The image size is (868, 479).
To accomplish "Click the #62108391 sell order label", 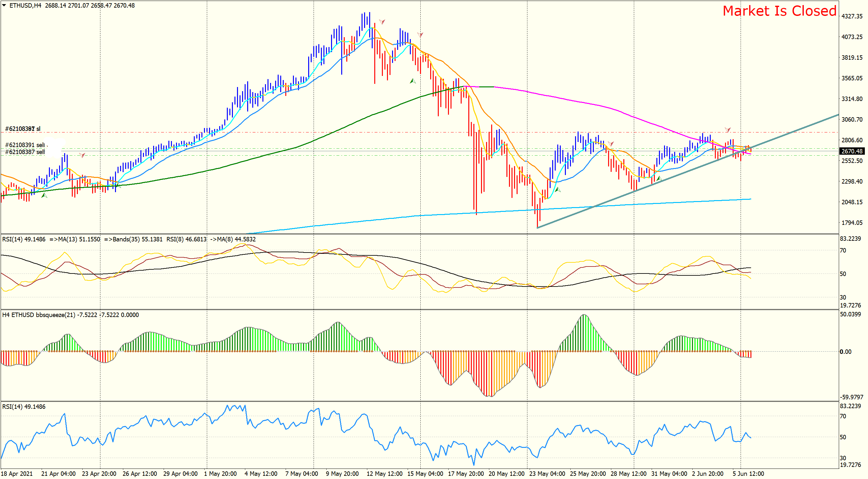I will click(25, 145).
